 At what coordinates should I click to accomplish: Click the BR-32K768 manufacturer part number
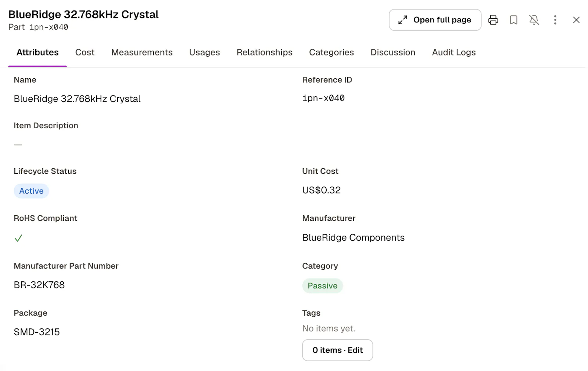tap(39, 285)
